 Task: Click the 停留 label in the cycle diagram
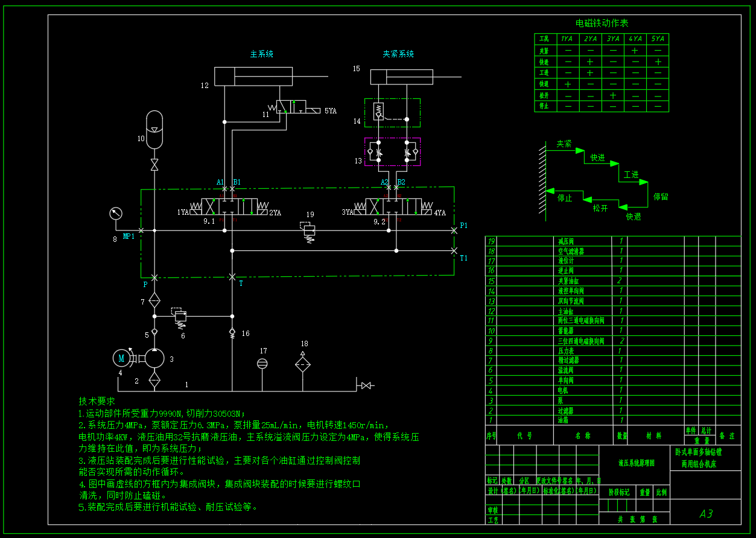click(661, 197)
